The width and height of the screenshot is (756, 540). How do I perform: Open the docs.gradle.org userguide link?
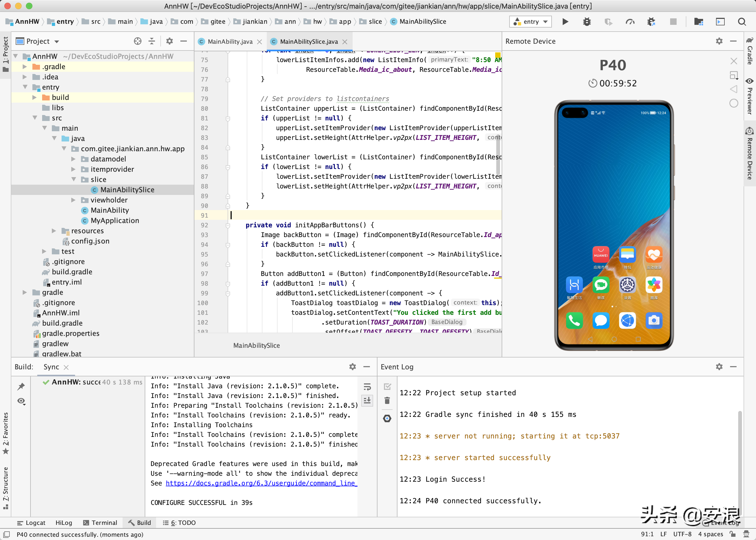pyautogui.click(x=261, y=483)
